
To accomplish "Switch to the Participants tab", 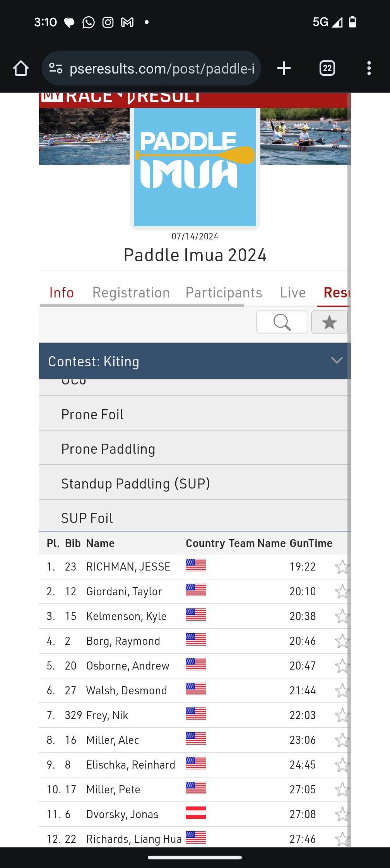I will click(x=224, y=293).
